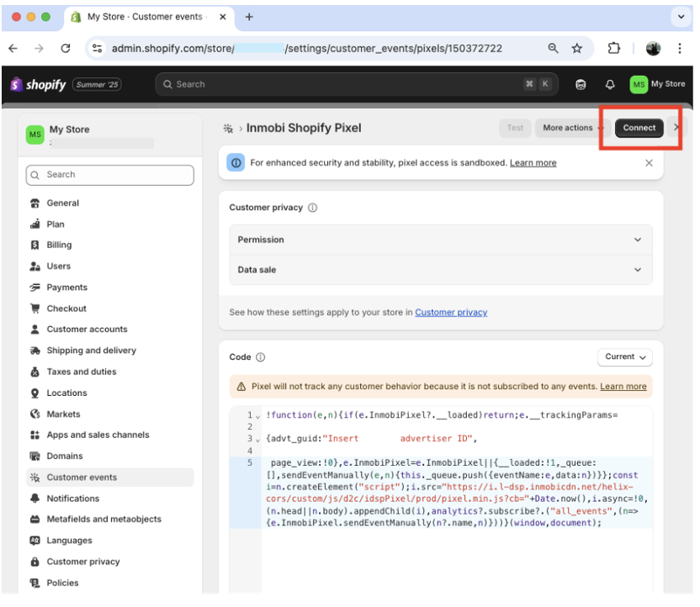This screenshot has width=700, height=607.
Task: Close the Customer events browser tab
Action: pyautogui.click(x=223, y=17)
